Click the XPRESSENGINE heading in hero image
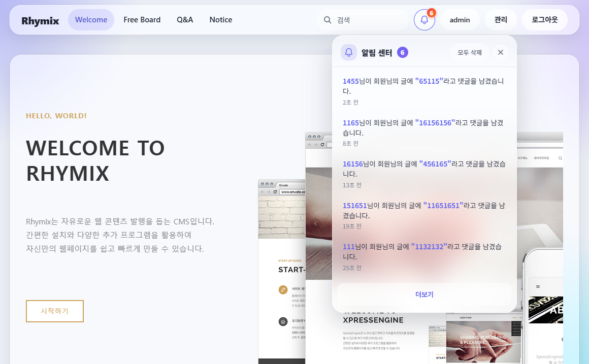The image size is (589, 364). coord(373,320)
